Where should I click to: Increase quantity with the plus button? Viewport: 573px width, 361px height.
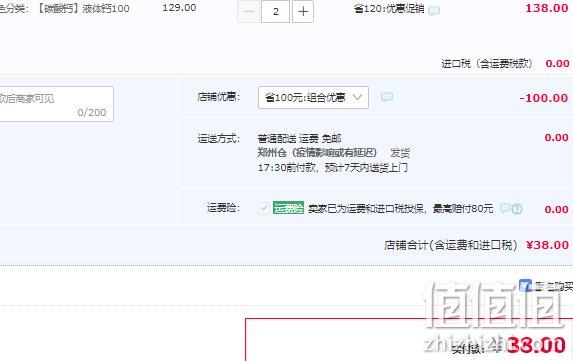(303, 11)
